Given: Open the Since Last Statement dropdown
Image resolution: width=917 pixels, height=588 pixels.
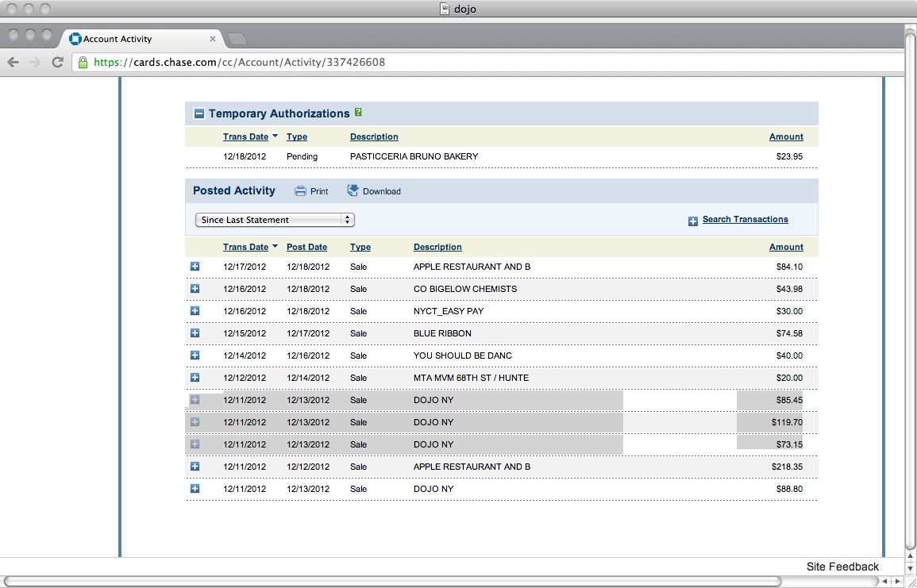Looking at the screenshot, I should [274, 220].
